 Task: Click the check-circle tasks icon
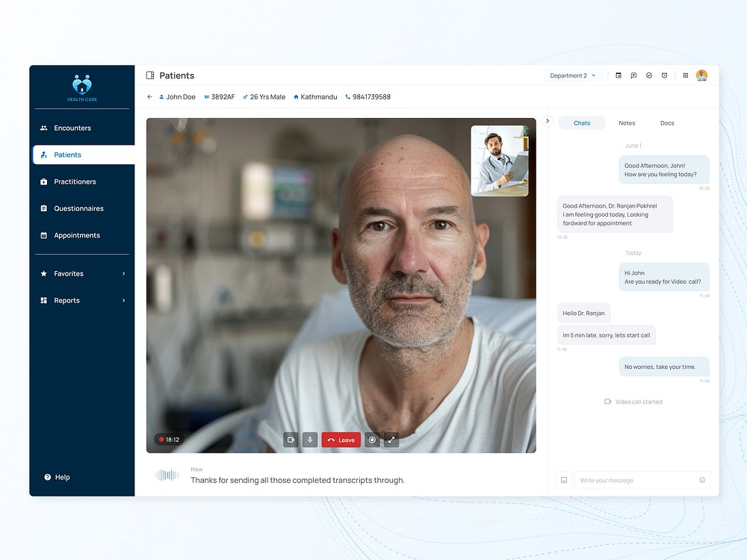[649, 75]
